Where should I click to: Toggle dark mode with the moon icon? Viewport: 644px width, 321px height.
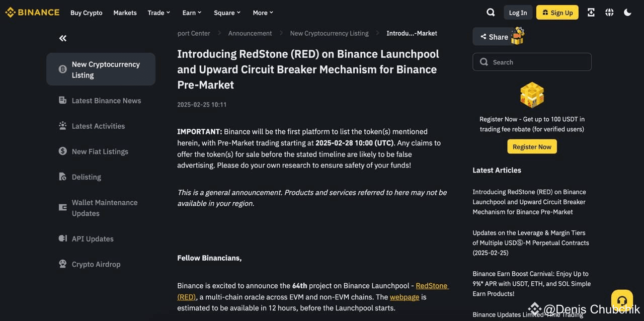pos(627,12)
